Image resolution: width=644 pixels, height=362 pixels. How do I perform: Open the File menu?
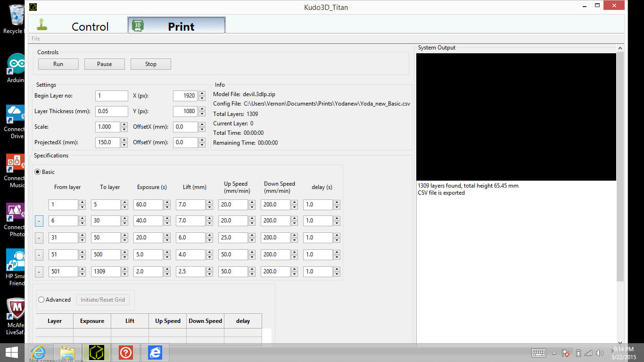tap(36, 39)
